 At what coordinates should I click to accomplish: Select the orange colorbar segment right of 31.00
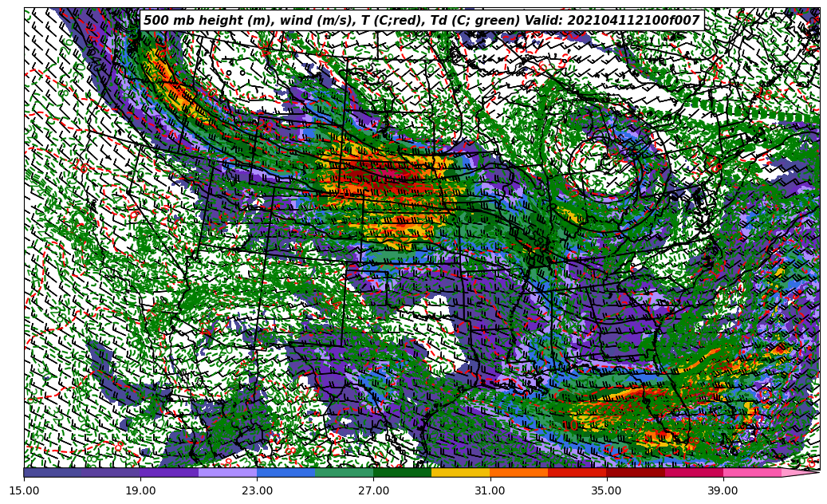click(x=518, y=473)
